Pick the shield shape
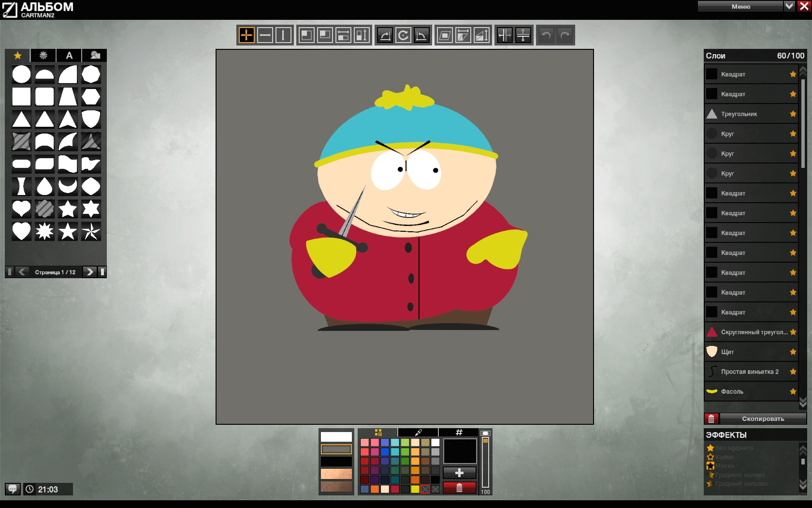The image size is (812, 508). 91,119
